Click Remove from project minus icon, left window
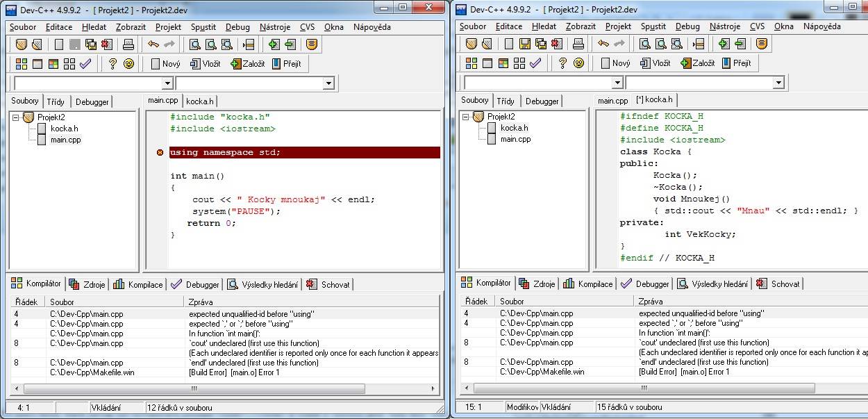Viewport: 868px width, 419px height. pos(290,44)
